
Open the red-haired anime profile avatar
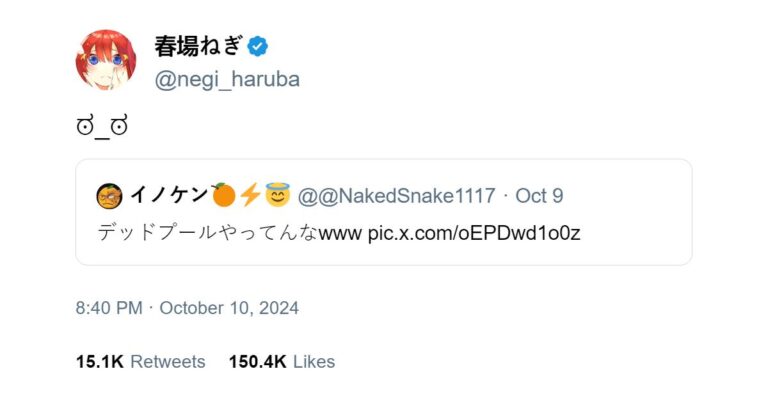click(x=106, y=60)
